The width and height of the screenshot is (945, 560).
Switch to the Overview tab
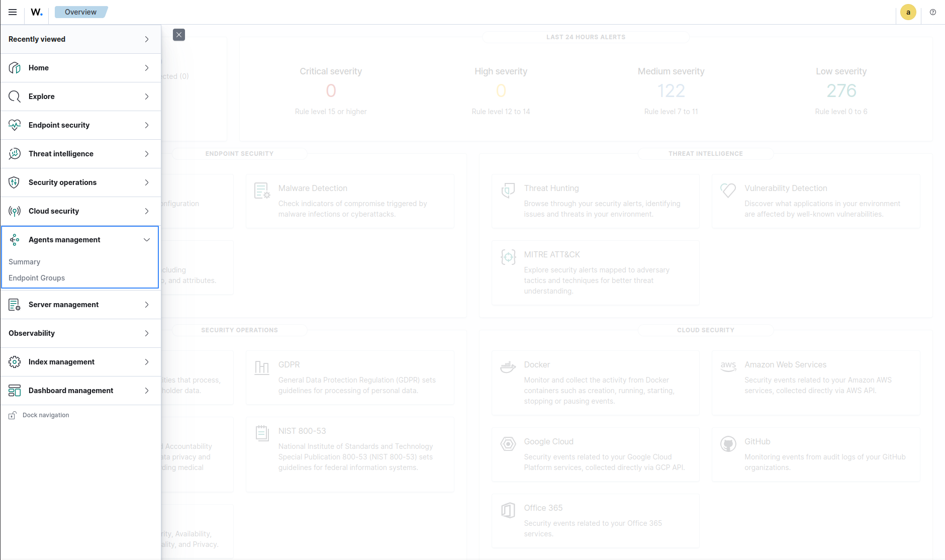coord(80,12)
